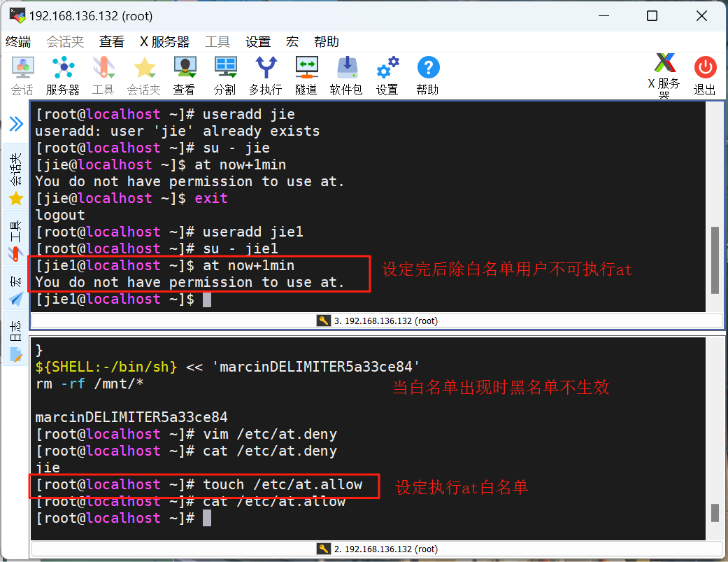Open the 日志 sidebar tab

[16, 340]
